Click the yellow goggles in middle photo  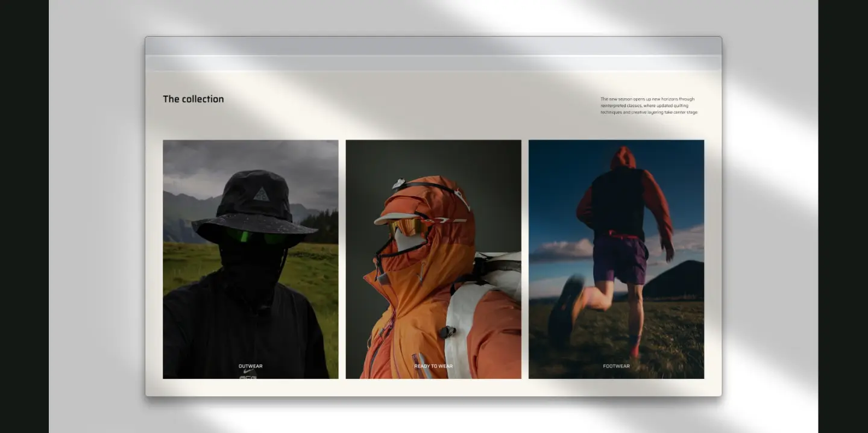[x=407, y=227]
